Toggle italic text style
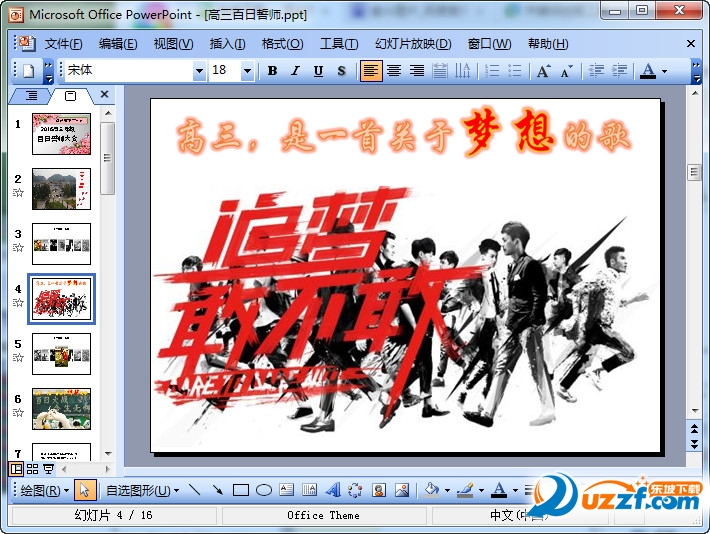The width and height of the screenshot is (710, 534). (x=295, y=71)
